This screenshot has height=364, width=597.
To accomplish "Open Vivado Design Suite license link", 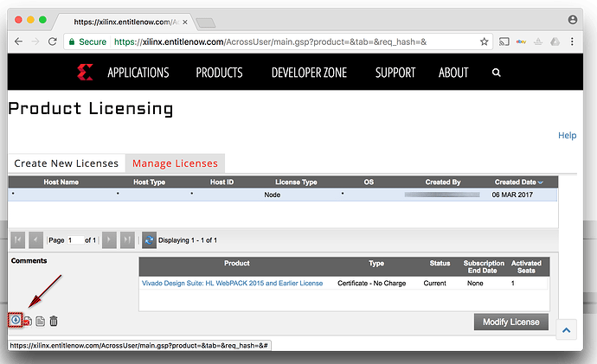I will (x=232, y=283).
